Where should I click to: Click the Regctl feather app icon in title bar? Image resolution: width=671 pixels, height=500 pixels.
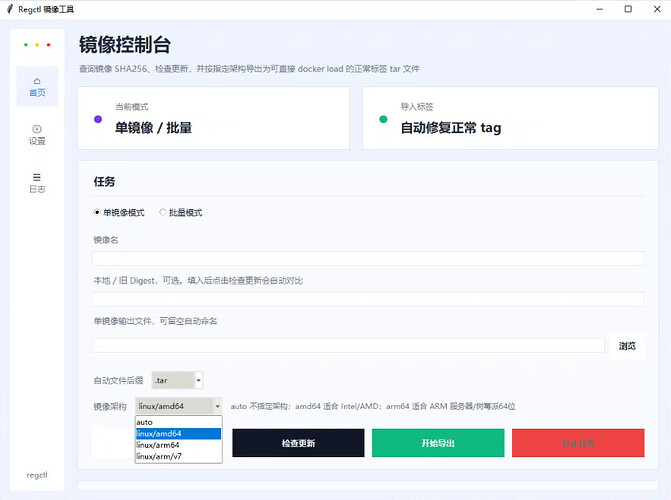(10, 9)
